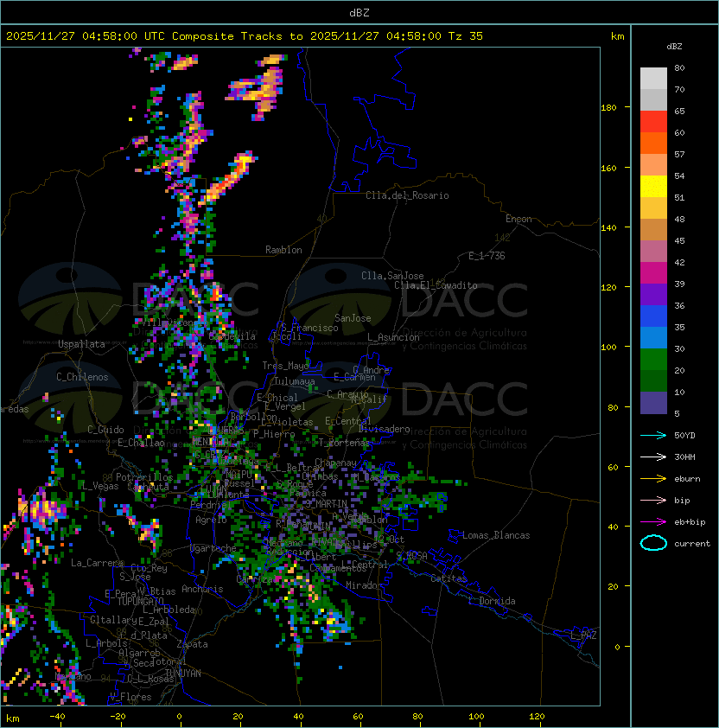The height and width of the screenshot is (728, 719).
Task: Click the TUPUNGATO map label
Action: pos(140,601)
